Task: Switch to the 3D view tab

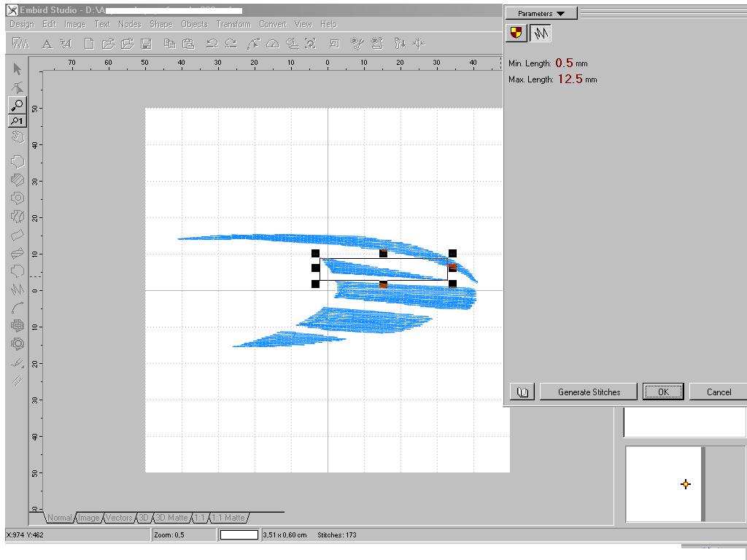Action: [144, 518]
